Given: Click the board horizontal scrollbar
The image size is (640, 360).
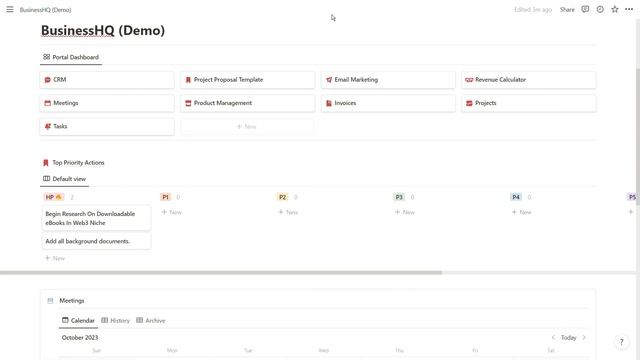Looking at the screenshot, I should coord(221,272).
